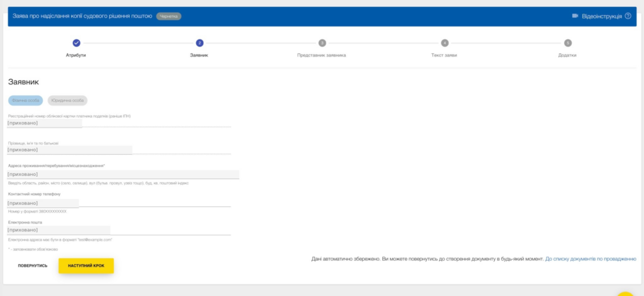Screen dimensions: 644x296
Task: Open the Додатки step label
Action: (x=567, y=55)
